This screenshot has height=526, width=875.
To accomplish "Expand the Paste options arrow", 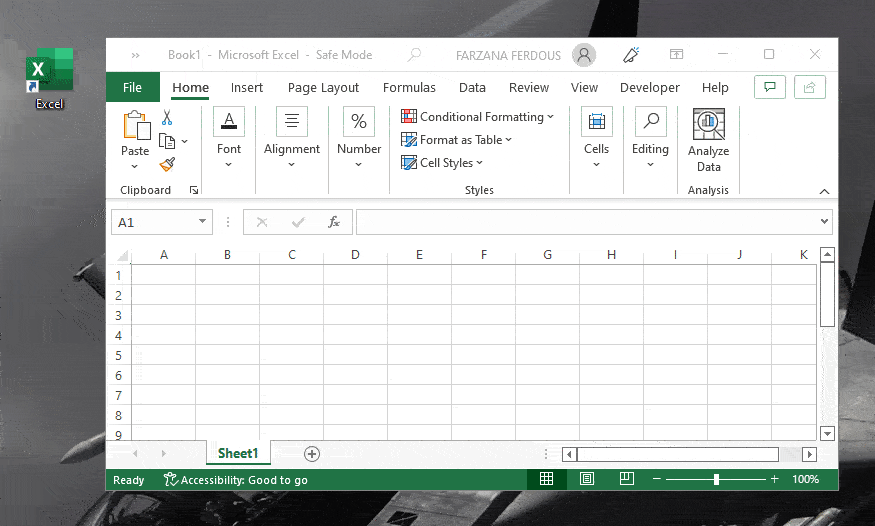I will coord(134,166).
